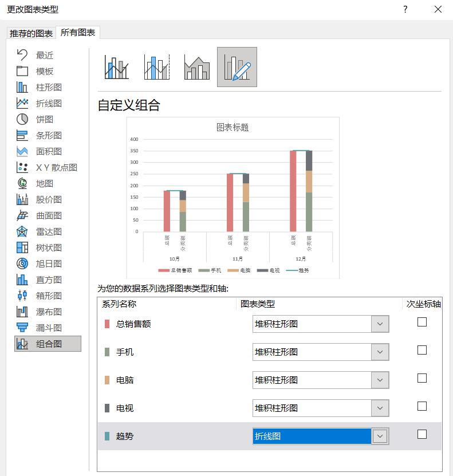Pick clustered column-line combo subtype
This screenshot has width=453, height=476.
click(x=117, y=67)
